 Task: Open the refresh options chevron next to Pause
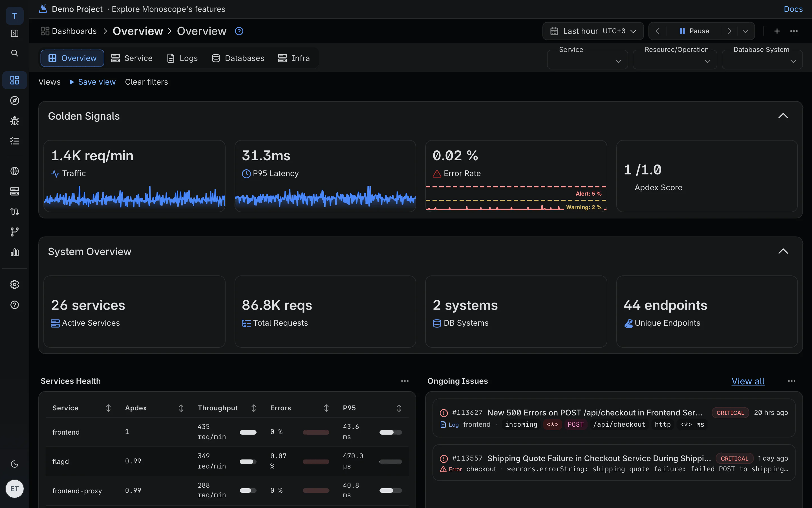pyautogui.click(x=745, y=31)
